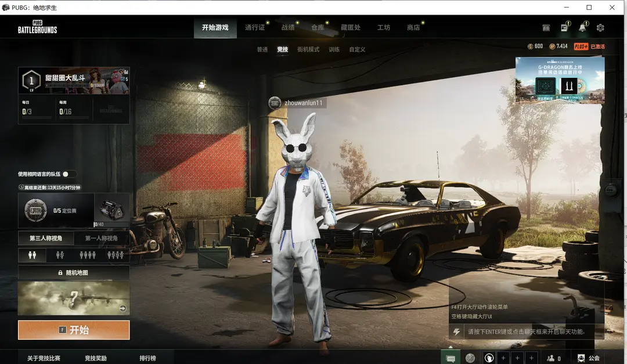627x364 pixels.
Task: Click the third plus slot to invite teammate
Action: (x=531, y=358)
